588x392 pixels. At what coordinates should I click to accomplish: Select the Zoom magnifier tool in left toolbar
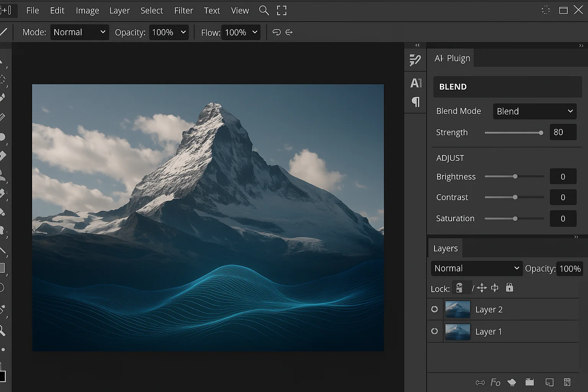[x=2, y=330]
